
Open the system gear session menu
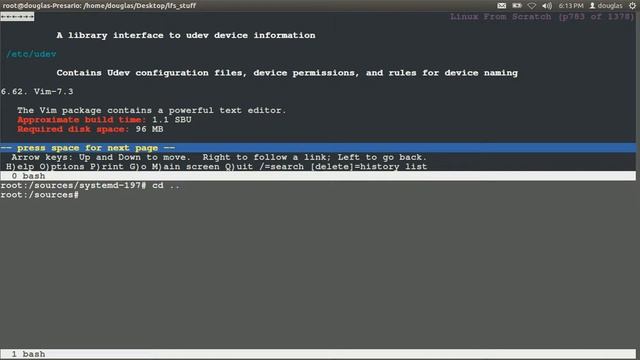[x=632, y=6]
